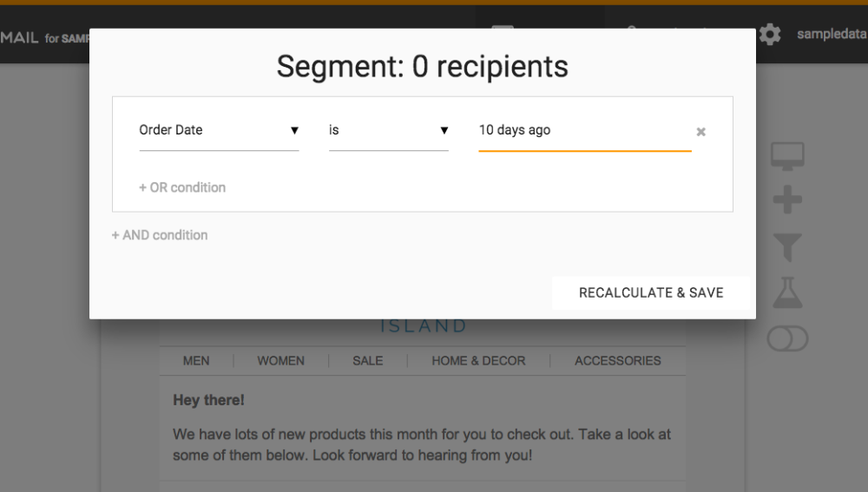This screenshot has width=868, height=492.
Task: Click the flask A/B test icon
Action: tap(787, 293)
